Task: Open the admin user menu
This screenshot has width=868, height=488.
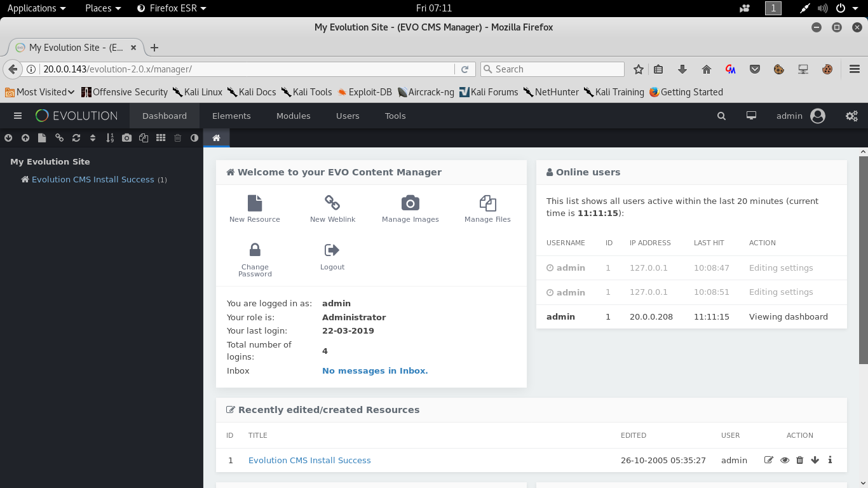Action: click(801, 116)
